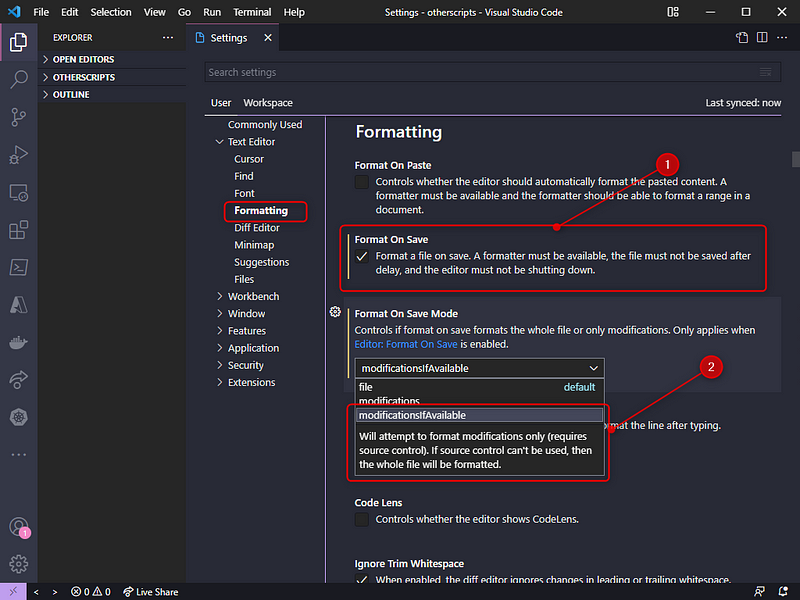Open Run and Debug view
Image resolution: width=800 pixels, height=600 pixels.
pos(18,155)
